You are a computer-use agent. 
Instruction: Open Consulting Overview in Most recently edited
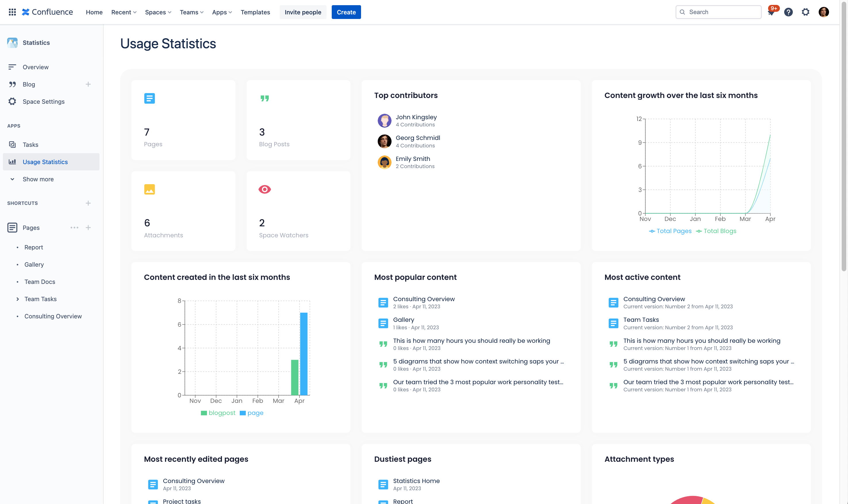click(x=194, y=481)
